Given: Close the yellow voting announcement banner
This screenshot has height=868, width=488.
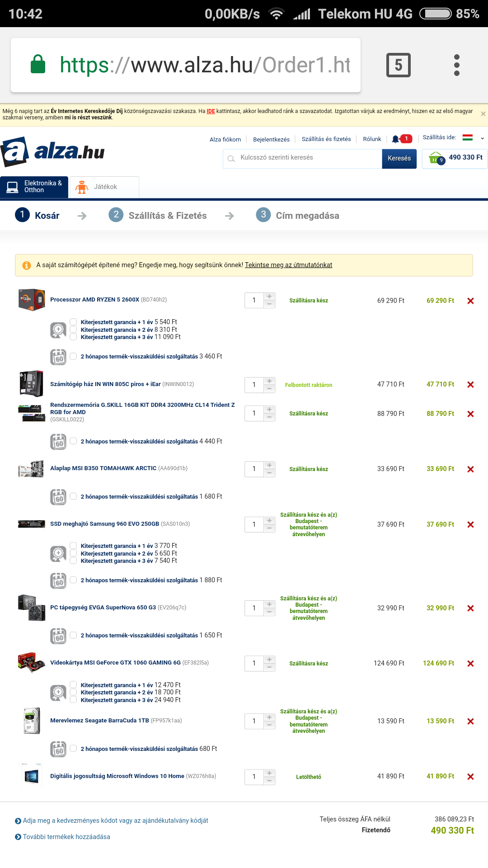Looking at the screenshot, I should [x=483, y=114].
